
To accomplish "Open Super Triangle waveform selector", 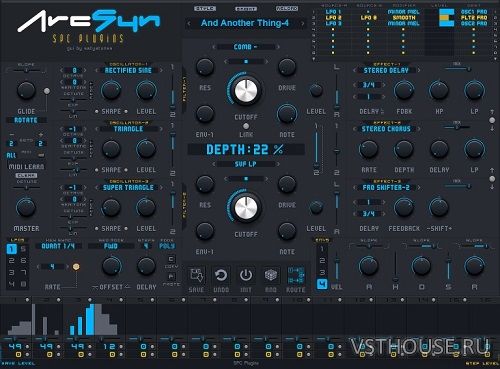I will 128,188.
